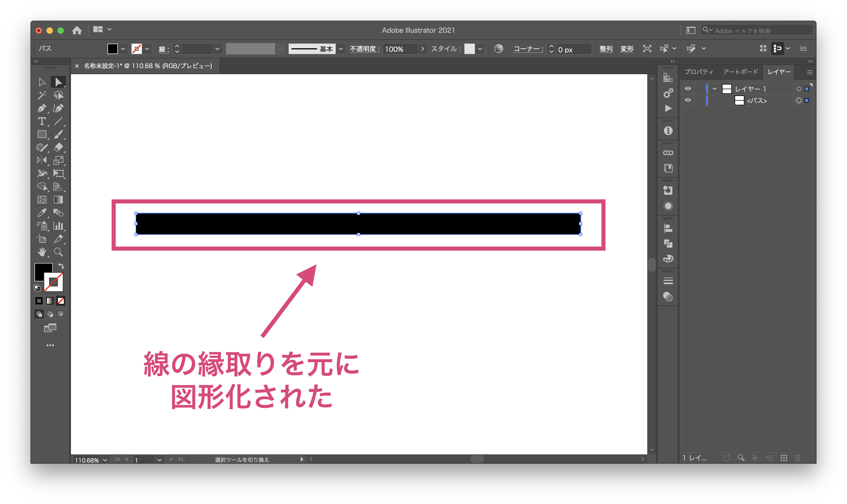847x504 pixels.
Task: Select the Line Segment tool
Action: [58, 121]
